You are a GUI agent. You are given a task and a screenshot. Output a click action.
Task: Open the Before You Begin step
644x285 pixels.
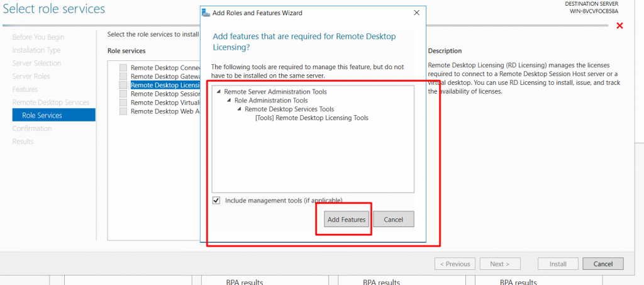pyautogui.click(x=38, y=37)
